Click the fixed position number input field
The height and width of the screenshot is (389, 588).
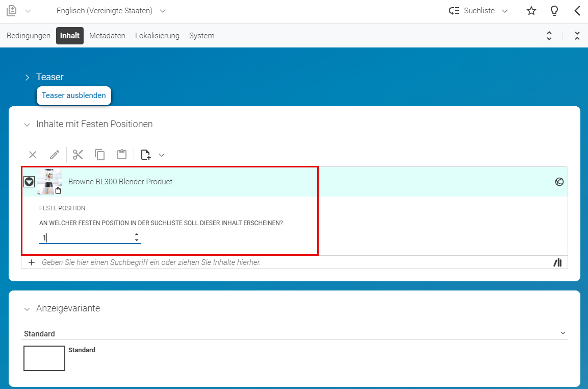pyautogui.click(x=90, y=238)
